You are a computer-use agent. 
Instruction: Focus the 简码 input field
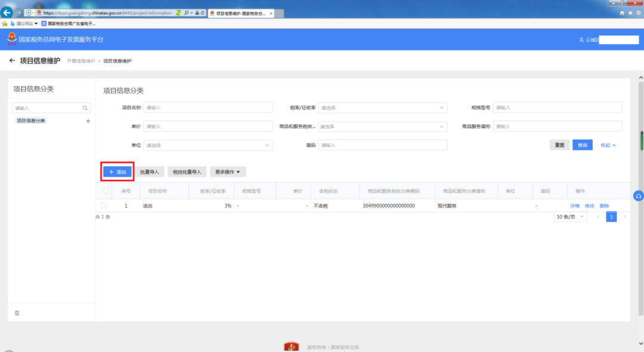pyautogui.click(x=382, y=145)
